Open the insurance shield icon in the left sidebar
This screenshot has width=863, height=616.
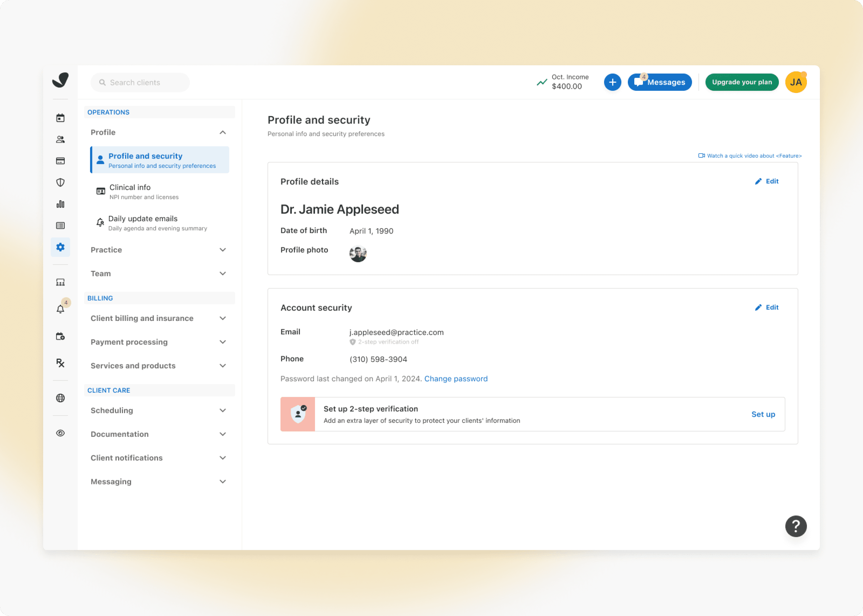pyautogui.click(x=60, y=182)
